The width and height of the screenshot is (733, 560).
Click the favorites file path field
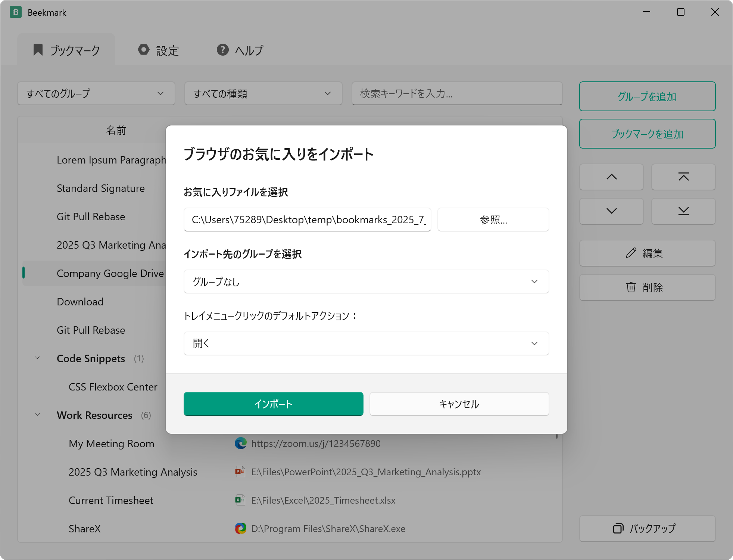click(307, 220)
